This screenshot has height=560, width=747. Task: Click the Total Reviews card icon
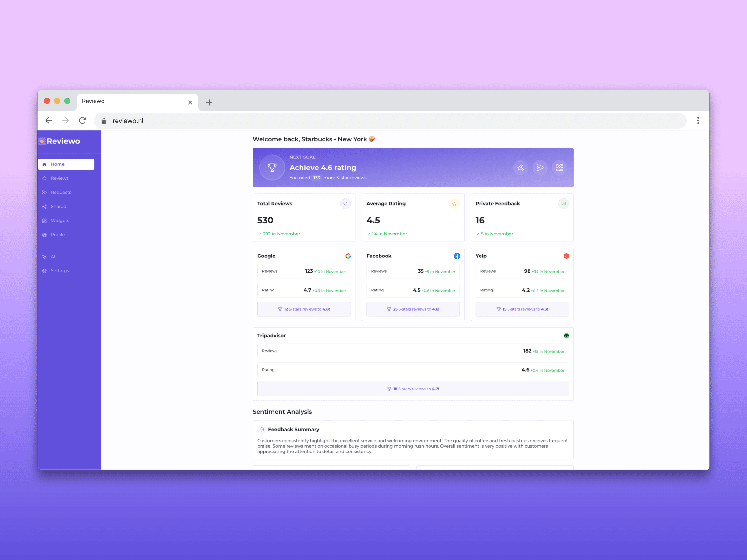pyautogui.click(x=345, y=204)
